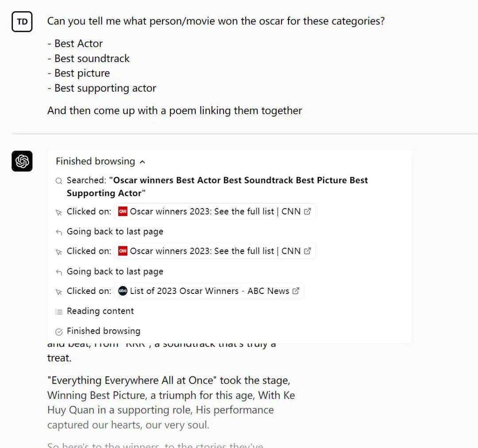Click the Reading content list icon
The image size is (478, 448).
tap(59, 312)
